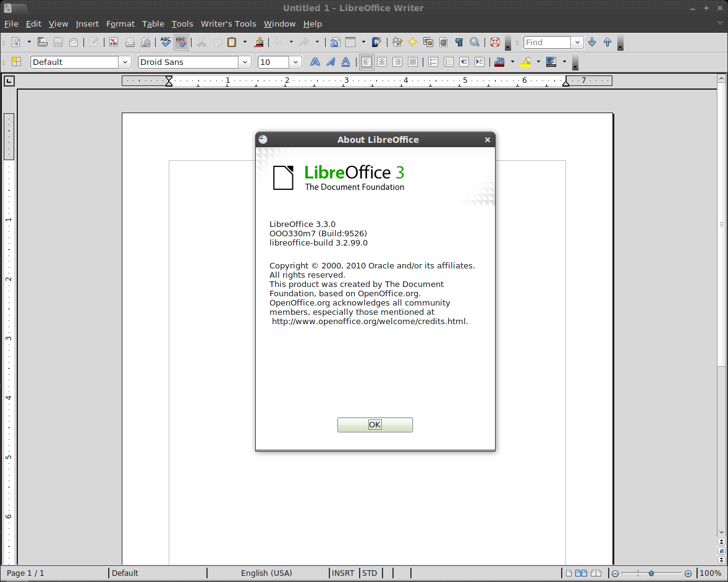
Task: Toggle AutoSpellcheck on or off
Action: tap(180, 42)
